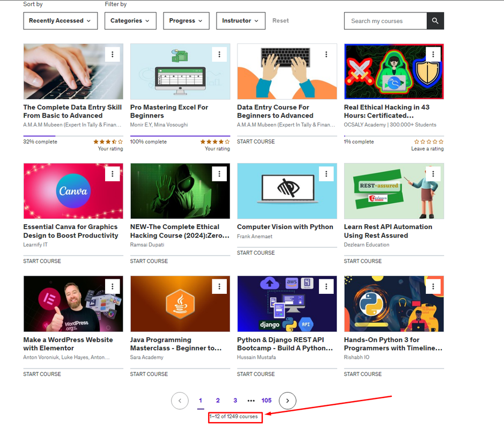The height and width of the screenshot is (429, 504).
Task: Click instructor text Sara Academy
Action: [146, 357]
